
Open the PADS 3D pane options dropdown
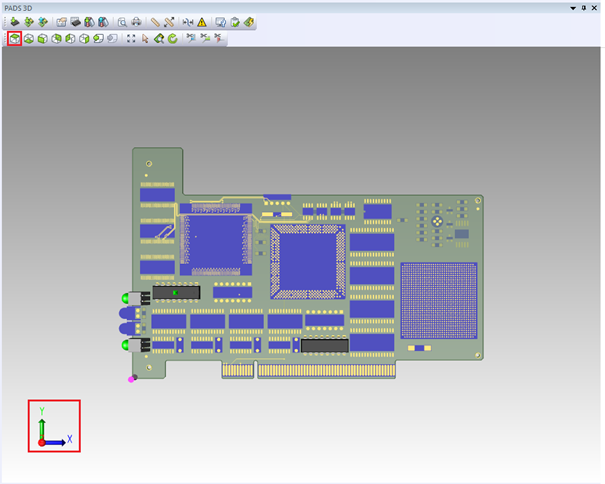[573, 8]
